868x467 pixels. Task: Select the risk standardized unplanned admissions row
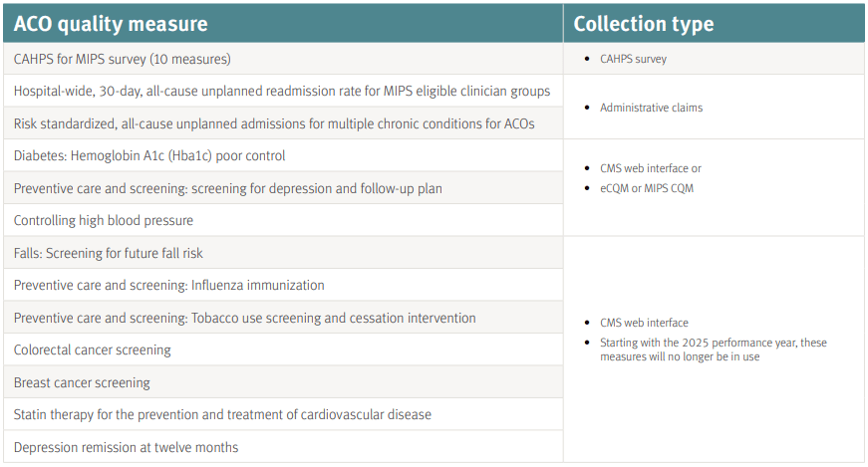pos(283,123)
